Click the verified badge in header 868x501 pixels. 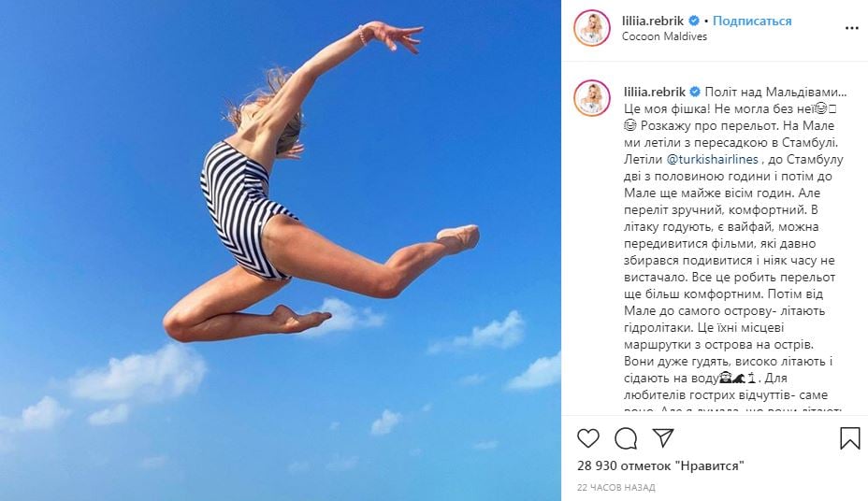[694, 21]
